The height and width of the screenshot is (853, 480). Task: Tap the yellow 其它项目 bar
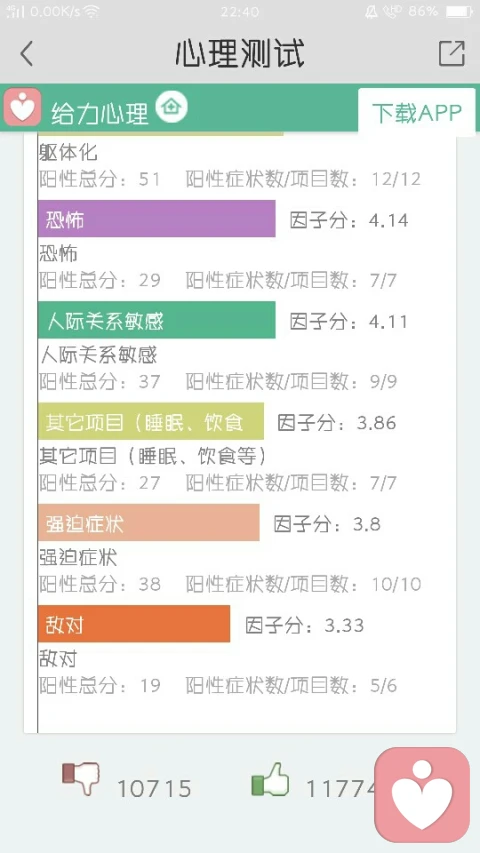pyautogui.click(x=151, y=421)
